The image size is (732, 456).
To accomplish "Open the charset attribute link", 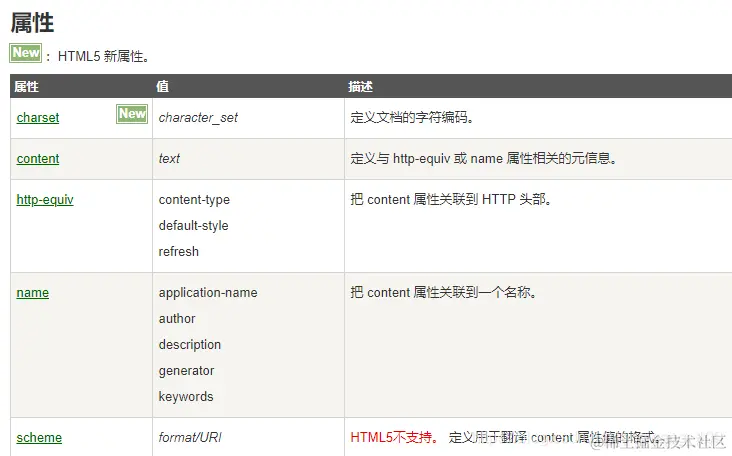I will click(38, 118).
